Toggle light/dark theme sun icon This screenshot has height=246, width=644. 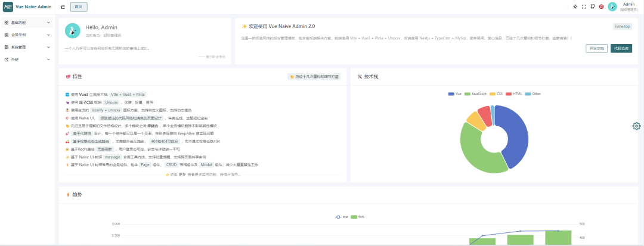575,7
